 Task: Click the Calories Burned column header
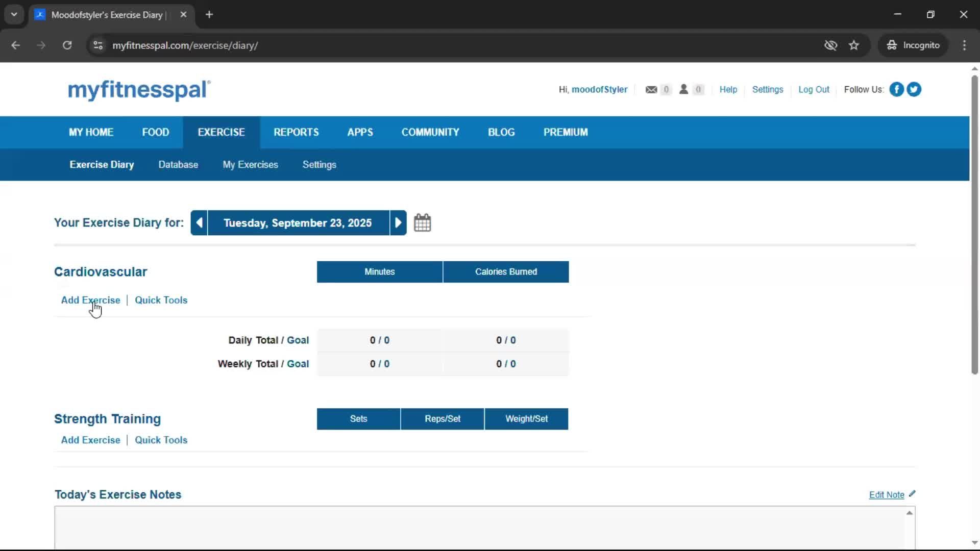tap(506, 272)
